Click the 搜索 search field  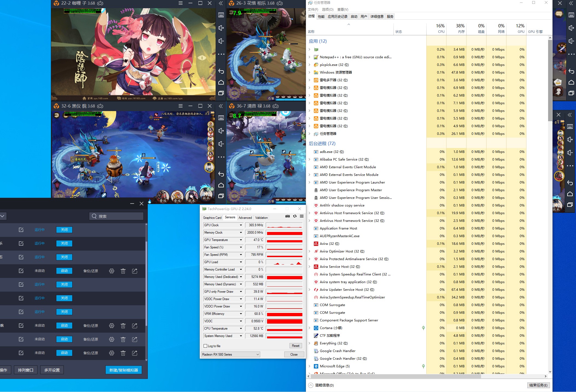tap(116, 216)
